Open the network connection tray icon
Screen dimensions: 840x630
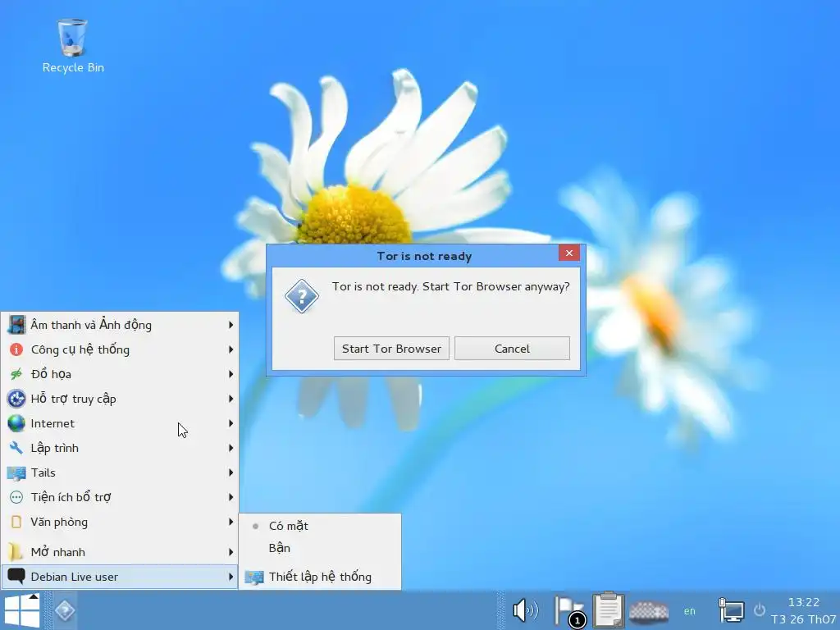pos(731,610)
